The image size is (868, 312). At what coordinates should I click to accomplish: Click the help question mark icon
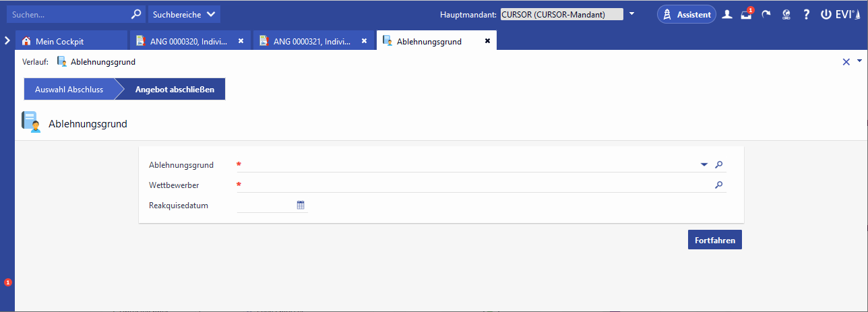[x=806, y=14]
